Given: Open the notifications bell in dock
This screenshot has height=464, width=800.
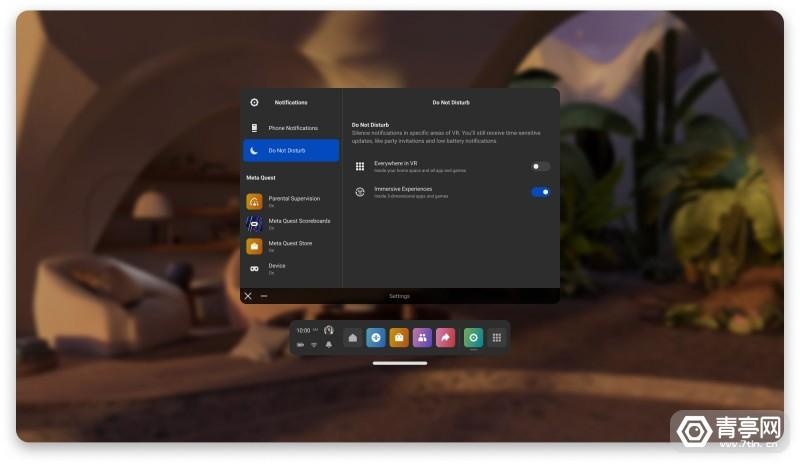Looking at the screenshot, I should click(x=329, y=345).
